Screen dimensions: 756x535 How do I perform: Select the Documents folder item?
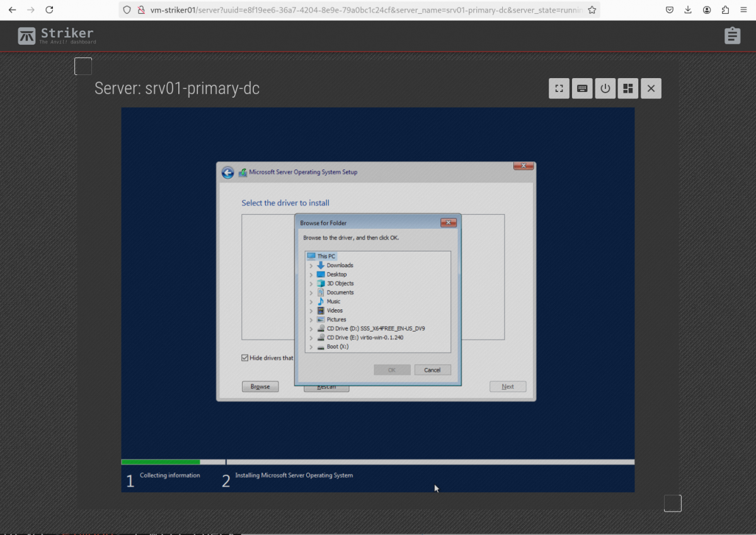[340, 292]
